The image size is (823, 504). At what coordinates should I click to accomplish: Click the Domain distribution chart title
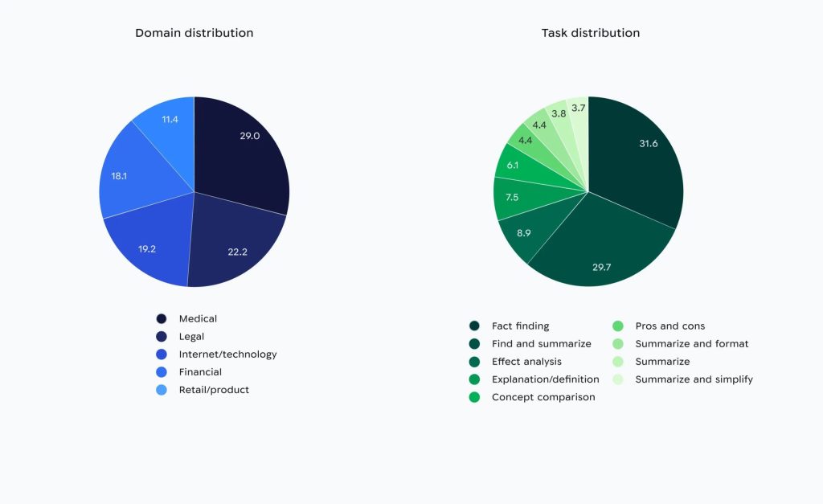194,33
